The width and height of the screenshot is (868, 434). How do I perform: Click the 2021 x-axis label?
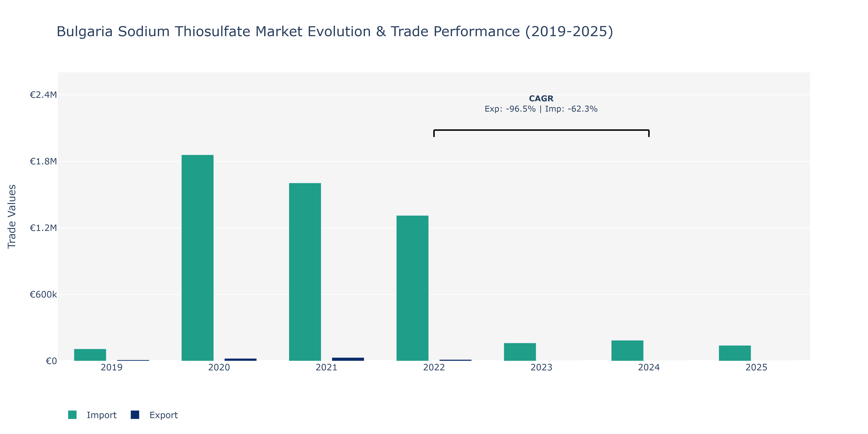[x=327, y=367]
